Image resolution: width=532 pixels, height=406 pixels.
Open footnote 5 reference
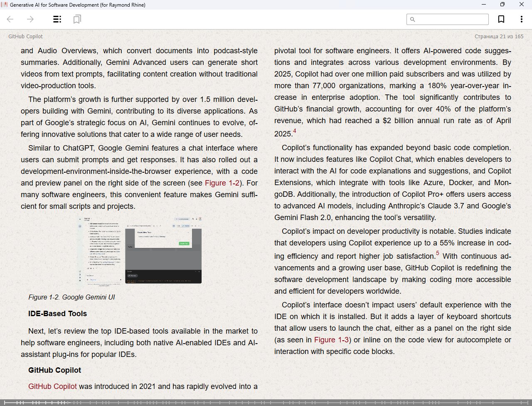click(438, 253)
